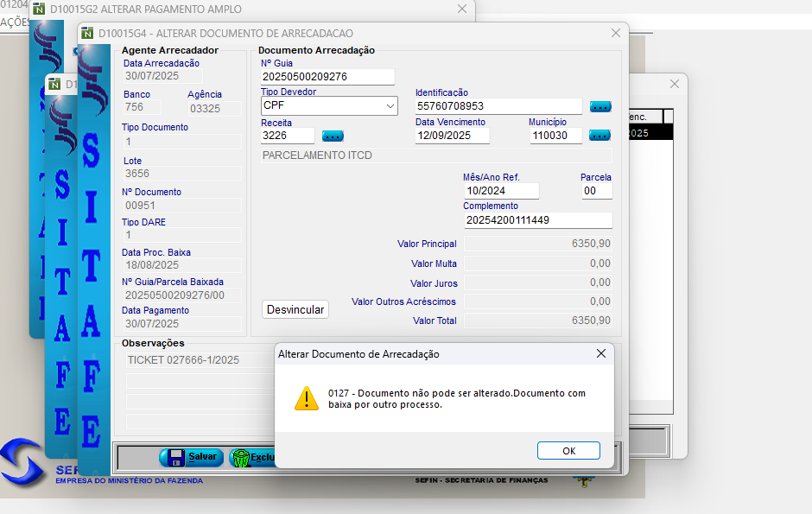Click the D10015G2 window title icon
The image size is (812, 514).
click(38, 10)
